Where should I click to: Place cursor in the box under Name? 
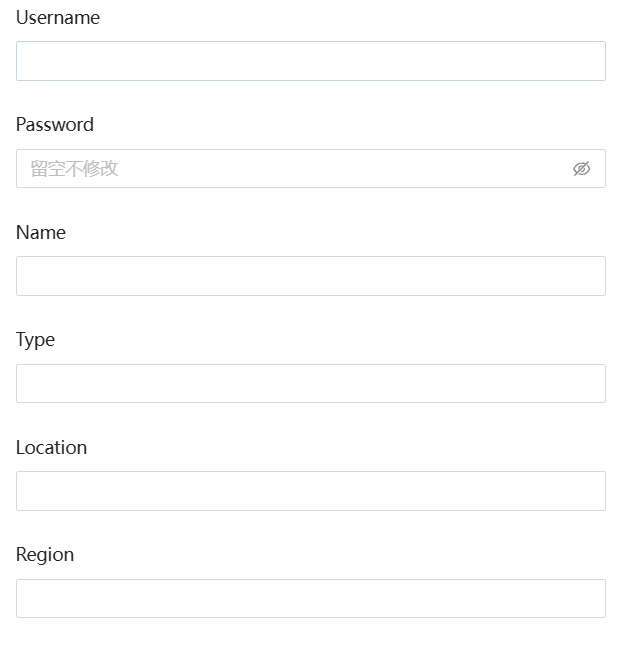pyautogui.click(x=311, y=276)
